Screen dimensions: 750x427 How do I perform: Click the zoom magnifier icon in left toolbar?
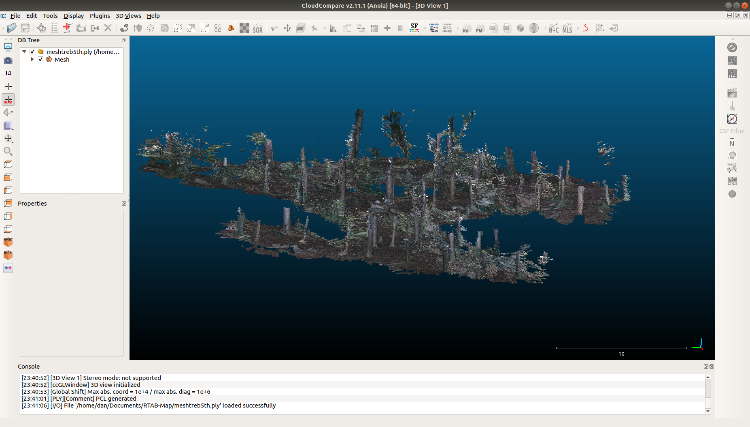point(8,151)
